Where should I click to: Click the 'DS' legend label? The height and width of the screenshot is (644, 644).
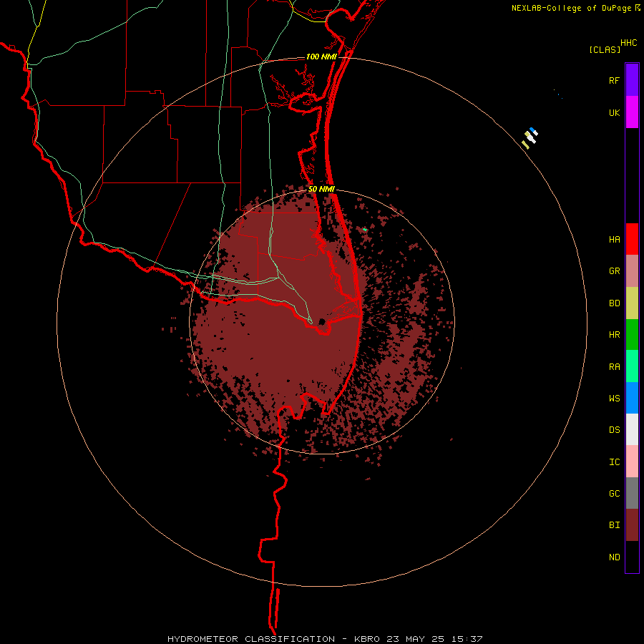tap(614, 430)
